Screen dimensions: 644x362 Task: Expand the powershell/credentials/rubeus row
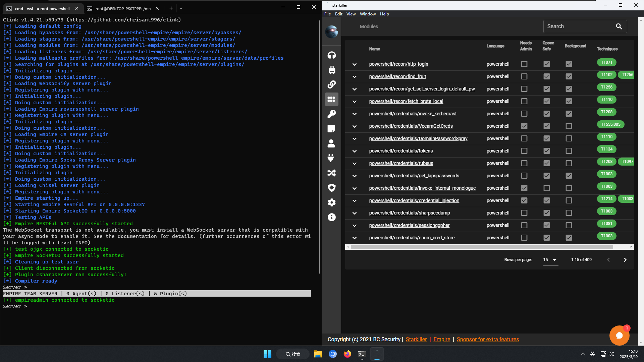tap(355, 164)
